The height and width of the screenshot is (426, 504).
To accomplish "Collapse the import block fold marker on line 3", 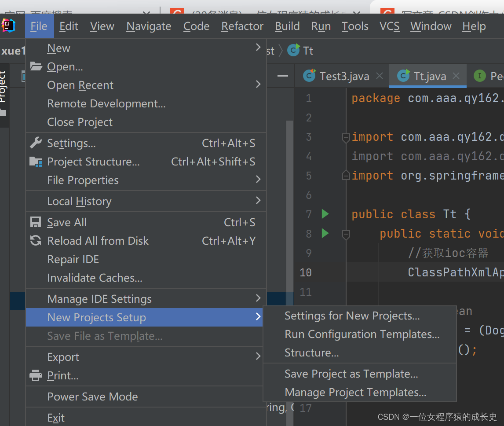I will [x=346, y=137].
